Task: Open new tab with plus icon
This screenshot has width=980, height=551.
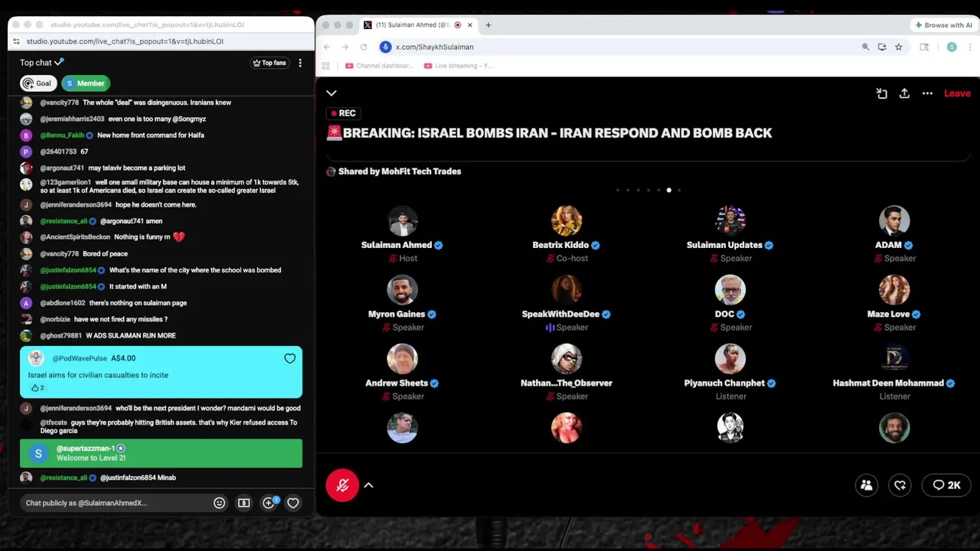Action: (x=488, y=25)
